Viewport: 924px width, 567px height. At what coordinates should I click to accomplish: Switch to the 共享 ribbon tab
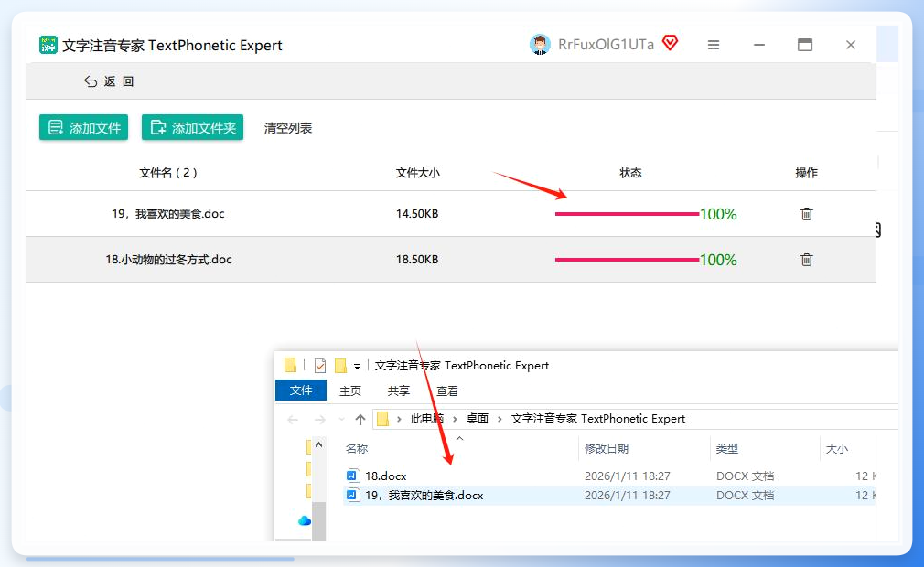[398, 390]
